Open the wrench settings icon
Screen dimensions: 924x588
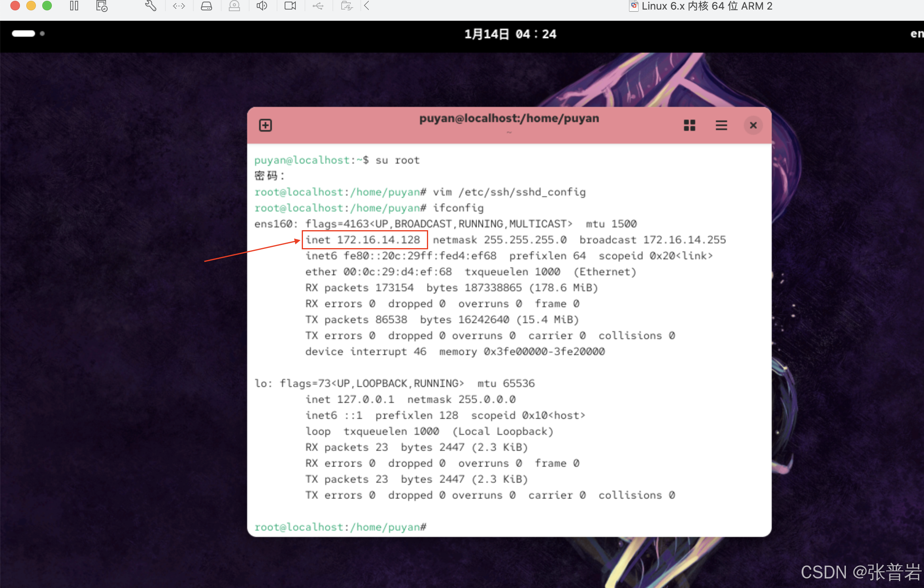click(x=151, y=6)
